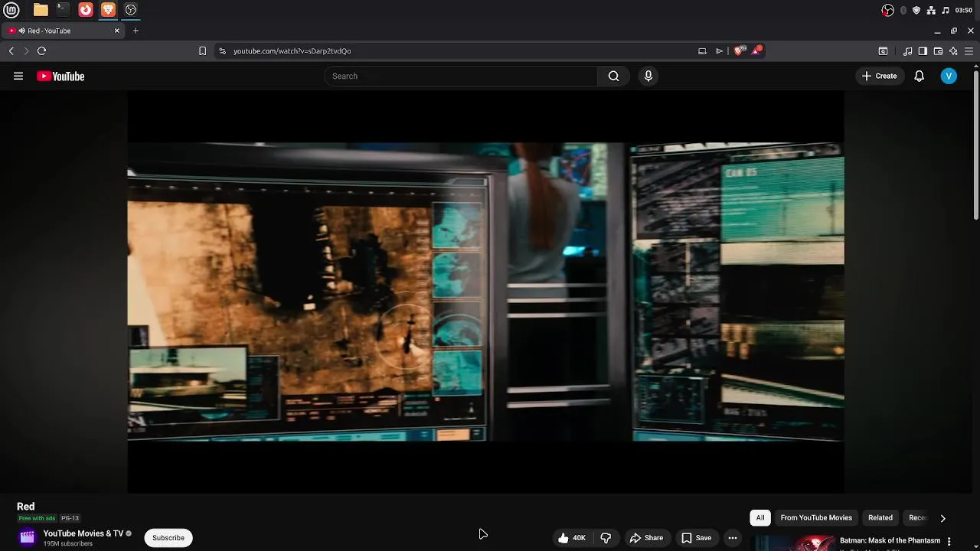The height and width of the screenshot is (551, 980).
Task: Open the YouTube guide hamburger menu
Action: point(18,76)
